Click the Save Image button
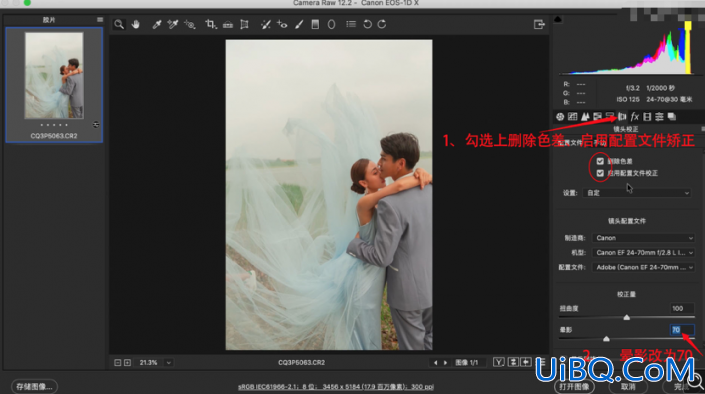Image resolution: width=705 pixels, height=394 pixels. tap(34, 386)
